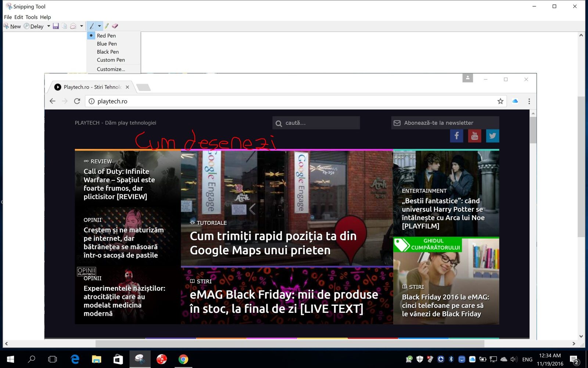
Task: Send snip with the envelope icon
Action: click(x=73, y=26)
